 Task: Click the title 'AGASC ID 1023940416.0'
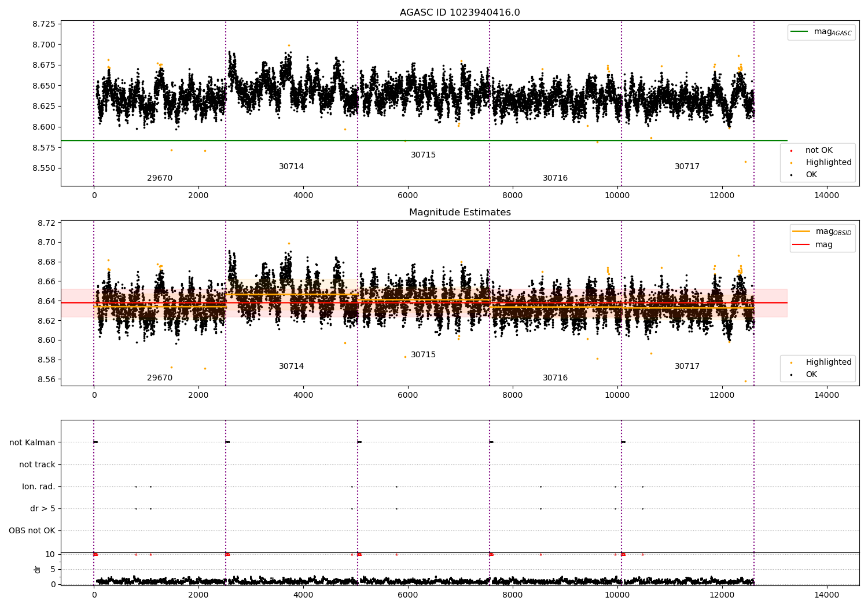click(459, 13)
